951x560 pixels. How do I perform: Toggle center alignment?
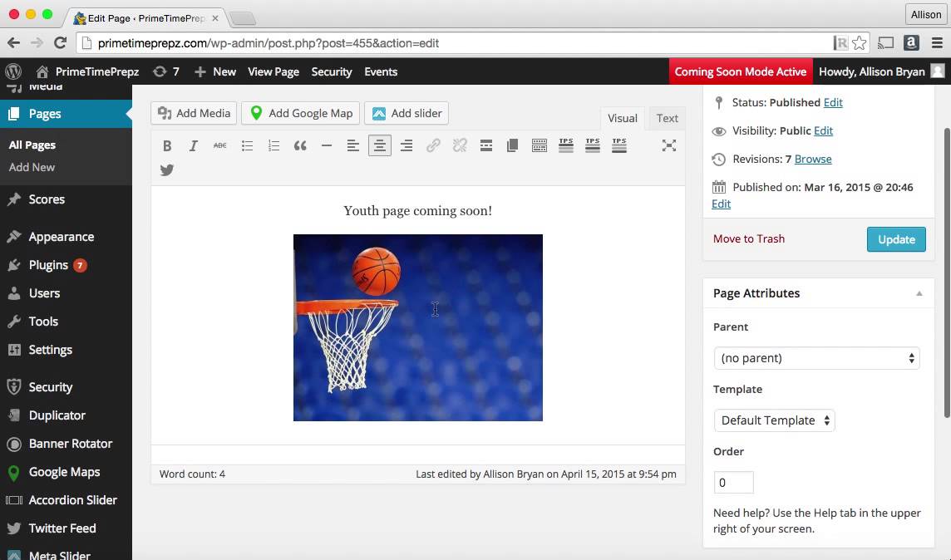(380, 145)
